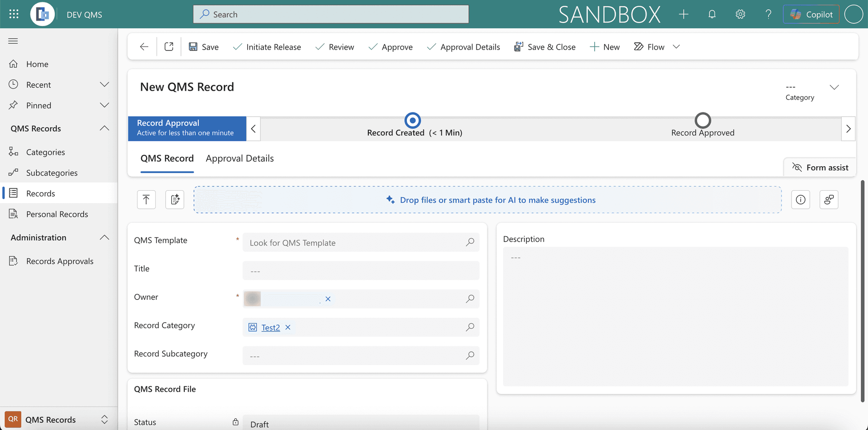Screen dimensions: 868x430
Task: Open the user account circle
Action: click(x=854, y=14)
